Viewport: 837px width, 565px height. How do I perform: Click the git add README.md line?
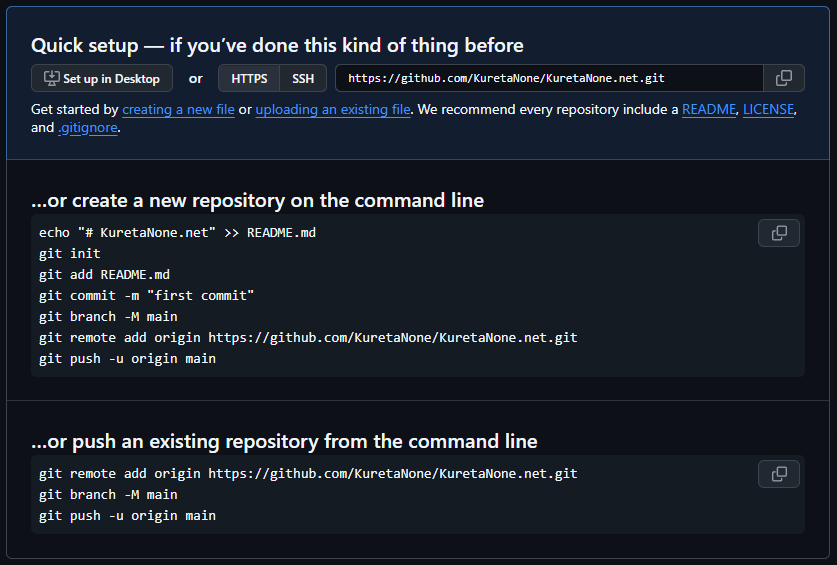104,274
